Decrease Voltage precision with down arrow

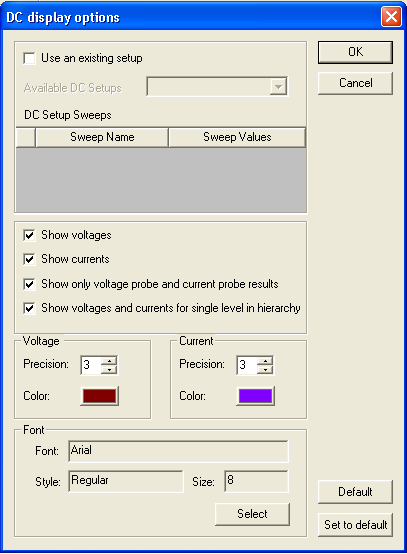[109, 370]
